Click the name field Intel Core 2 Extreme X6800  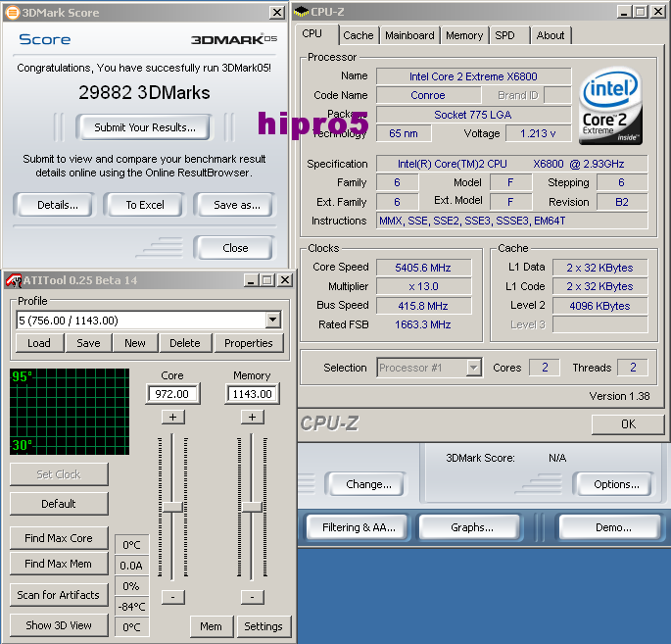click(x=473, y=76)
